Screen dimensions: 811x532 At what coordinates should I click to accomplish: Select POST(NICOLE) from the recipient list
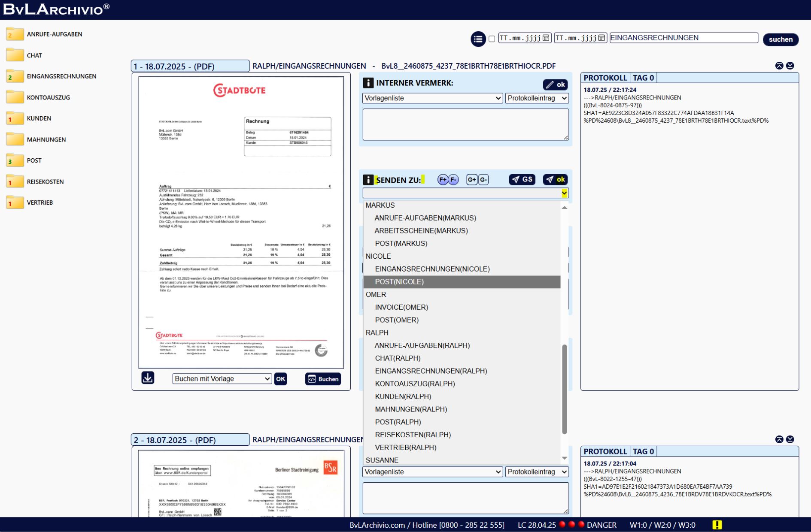399,282
